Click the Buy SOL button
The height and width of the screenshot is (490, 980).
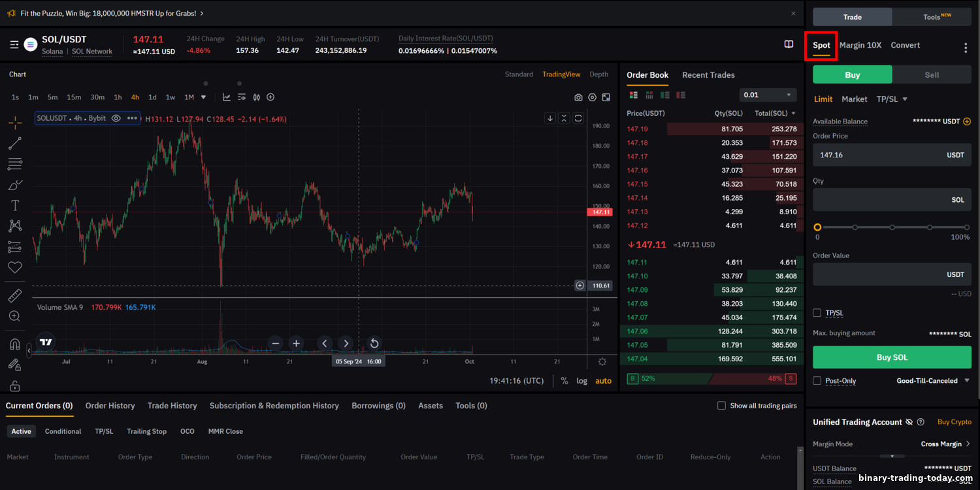click(x=892, y=357)
